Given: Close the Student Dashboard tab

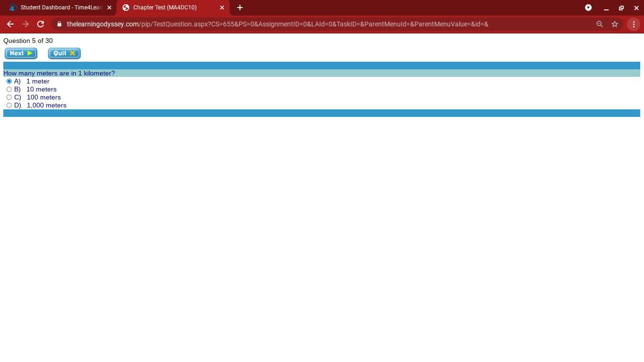Looking at the screenshot, I should coord(109,8).
